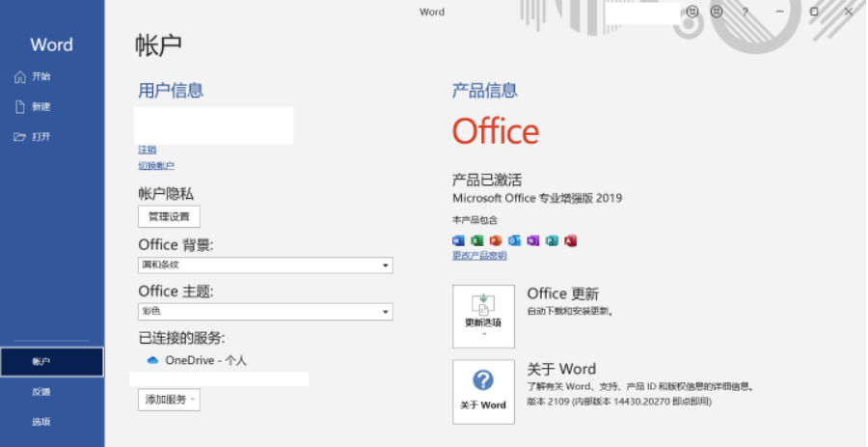Click the Outlook app icon under 本产品包含
868x447 pixels.
515,240
